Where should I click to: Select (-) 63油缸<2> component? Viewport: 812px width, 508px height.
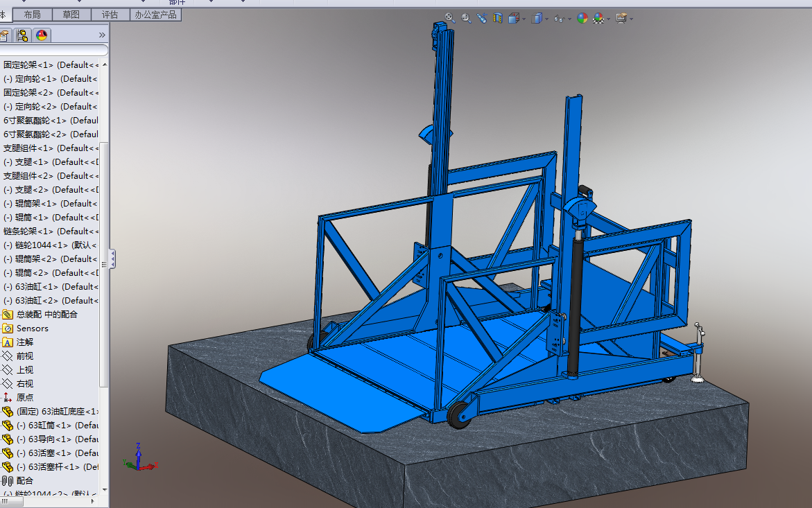(50, 301)
